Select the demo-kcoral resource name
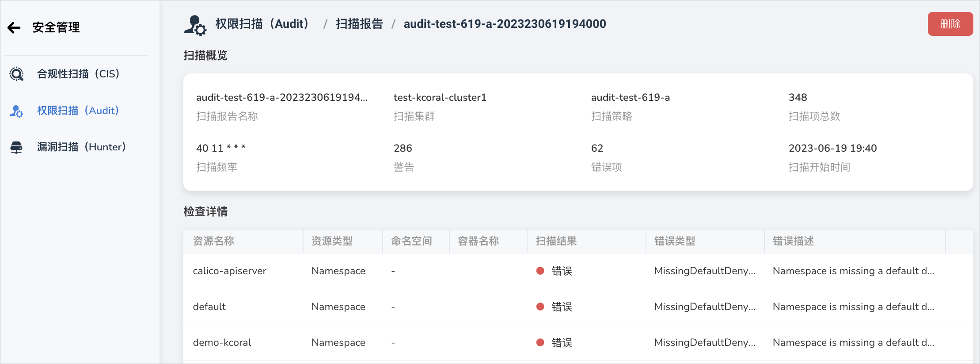The height and width of the screenshot is (364, 980). coord(222,342)
